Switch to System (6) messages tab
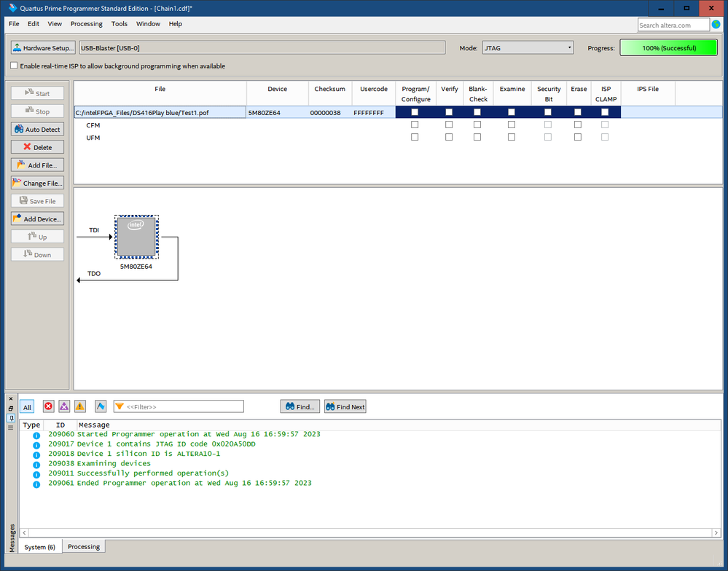This screenshot has height=571, width=728. click(x=40, y=547)
